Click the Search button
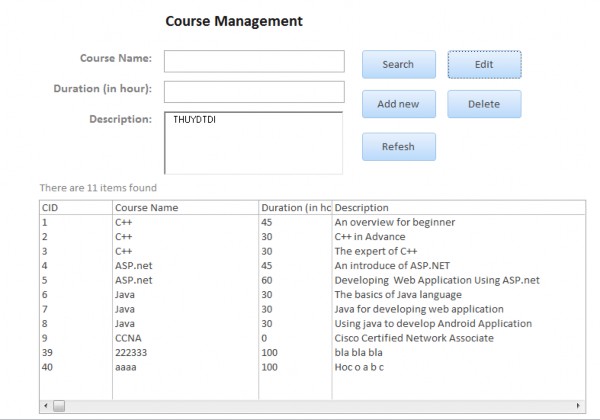Viewport: 600px width, 420px height. pos(398,64)
